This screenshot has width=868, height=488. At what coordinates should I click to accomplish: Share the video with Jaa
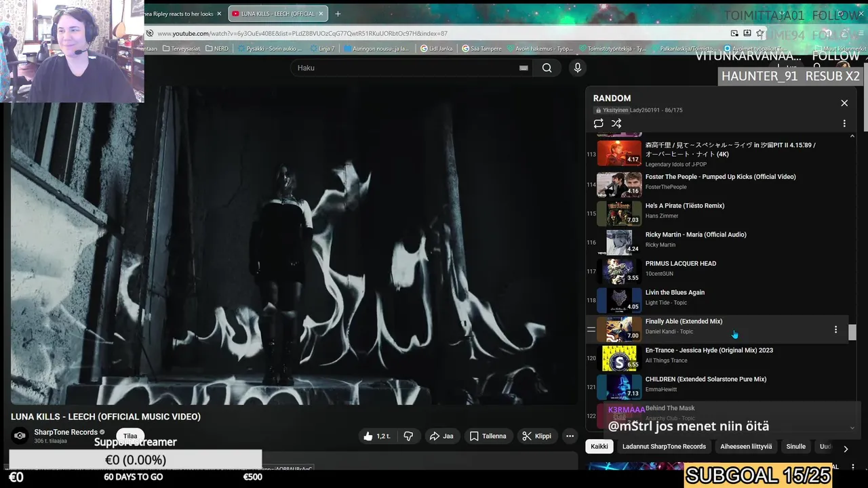pos(441,436)
